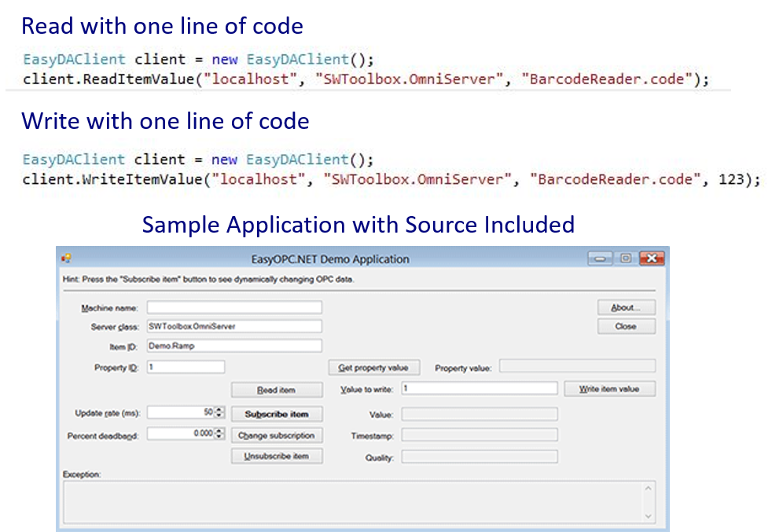Click the Value to write field
Image resolution: width=772 pixels, height=532 pixels.
pyautogui.click(x=480, y=387)
